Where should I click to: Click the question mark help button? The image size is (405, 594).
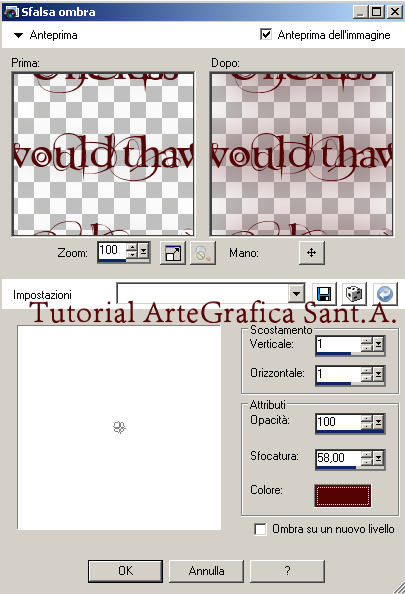288,571
